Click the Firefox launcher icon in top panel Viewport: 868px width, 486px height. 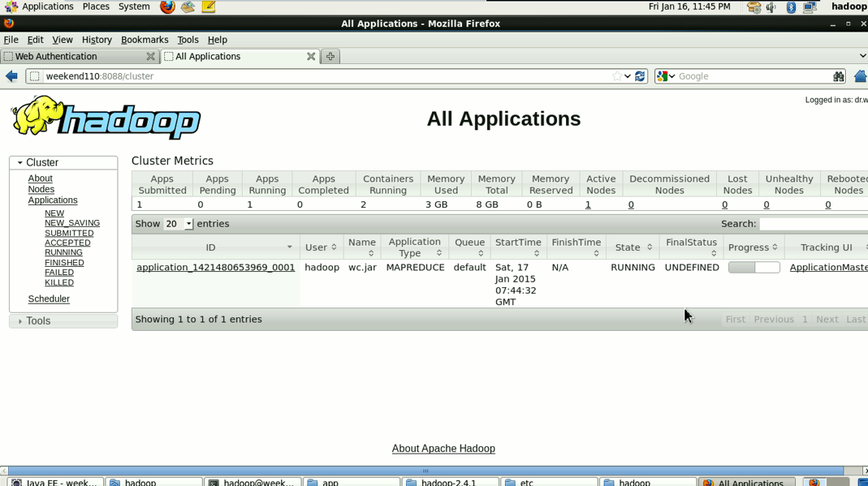pos(167,7)
